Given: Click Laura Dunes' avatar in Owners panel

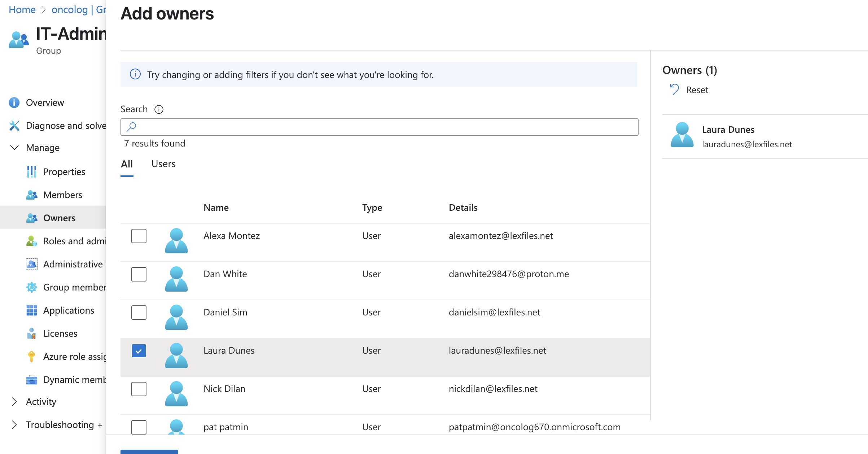Looking at the screenshot, I should [x=682, y=135].
